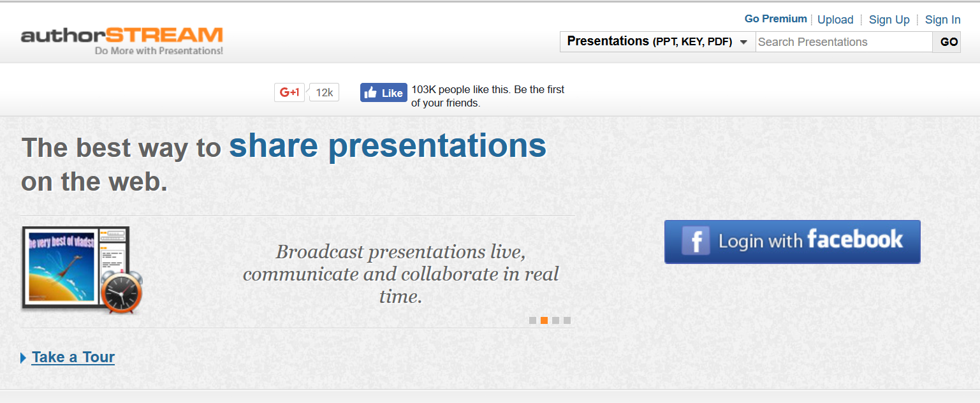Click the presentation clock slide thumbnail
Image resolution: width=980 pixels, height=403 pixels.
click(82, 270)
